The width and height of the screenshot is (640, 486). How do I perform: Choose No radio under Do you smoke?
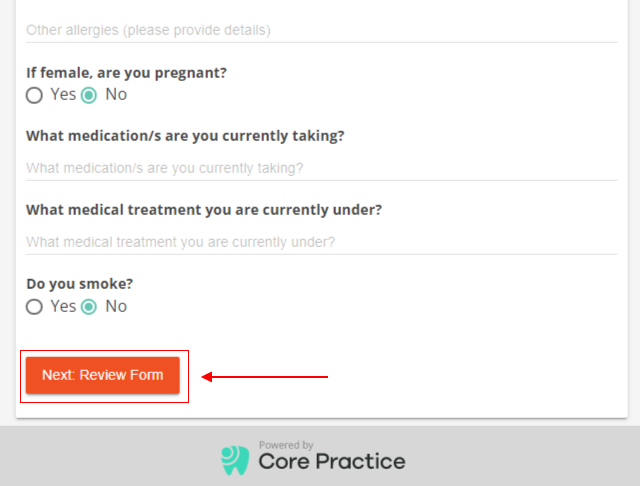point(89,307)
